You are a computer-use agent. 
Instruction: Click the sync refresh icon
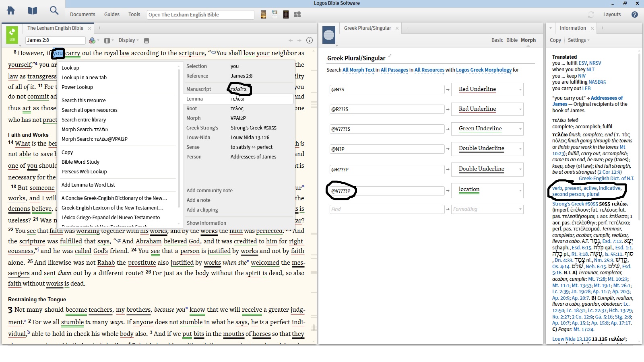coord(591,14)
